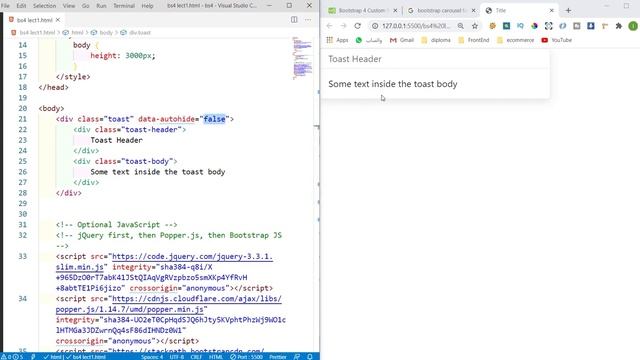Click the site information icon in address bar

tap(375, 26)
